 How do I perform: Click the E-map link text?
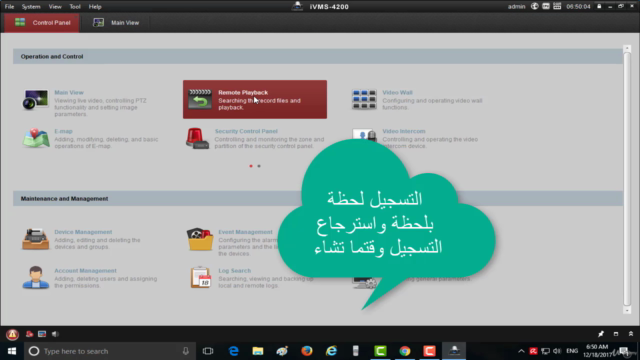point(63,131)
